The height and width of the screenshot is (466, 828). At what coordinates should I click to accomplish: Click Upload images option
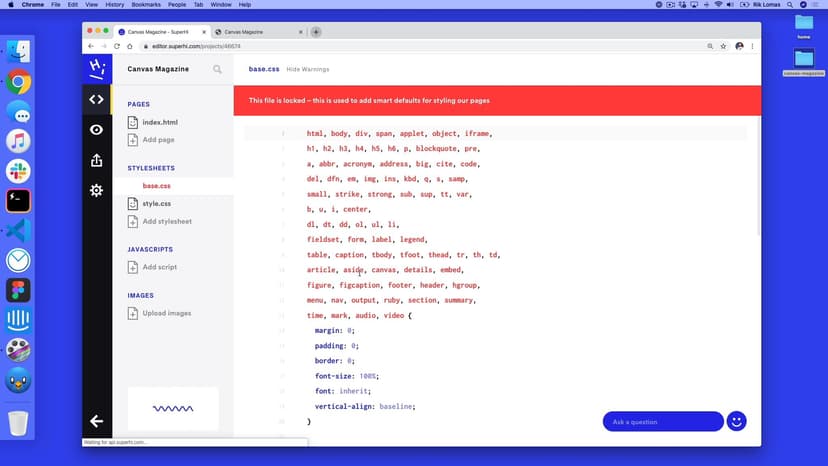tap(166, 313)
